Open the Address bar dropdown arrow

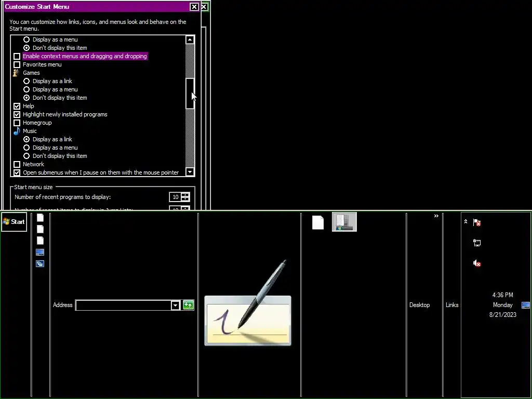[x=175, y=305]
